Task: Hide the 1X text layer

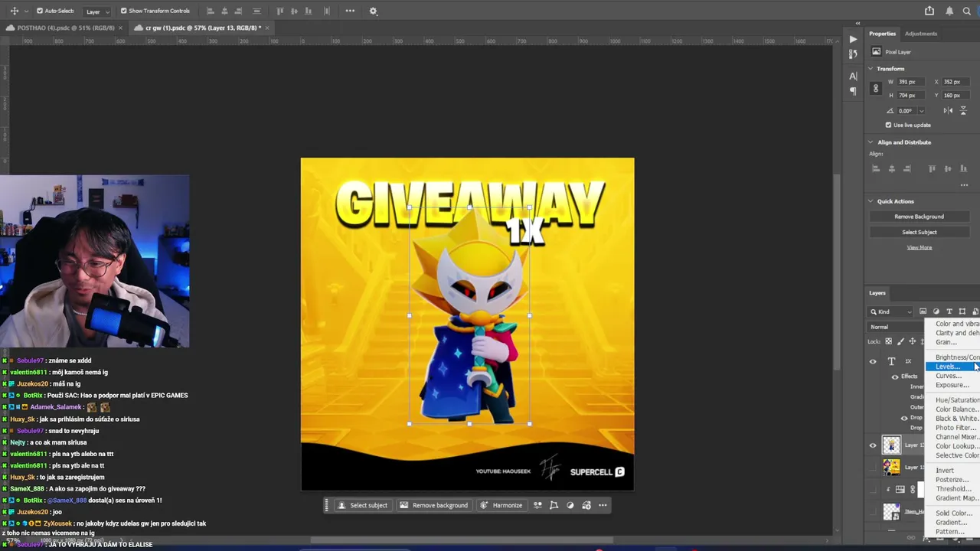Action: tap(873, 361)
